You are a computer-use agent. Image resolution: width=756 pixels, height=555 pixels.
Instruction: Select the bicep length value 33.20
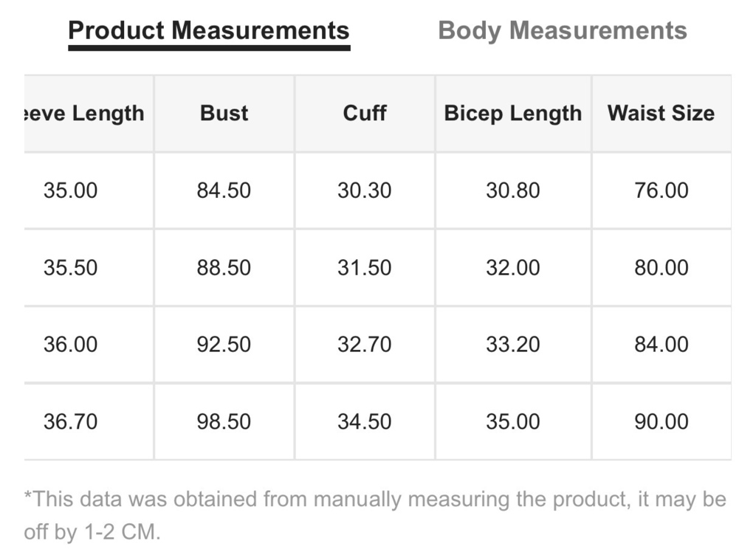click(x=513, y=345)
